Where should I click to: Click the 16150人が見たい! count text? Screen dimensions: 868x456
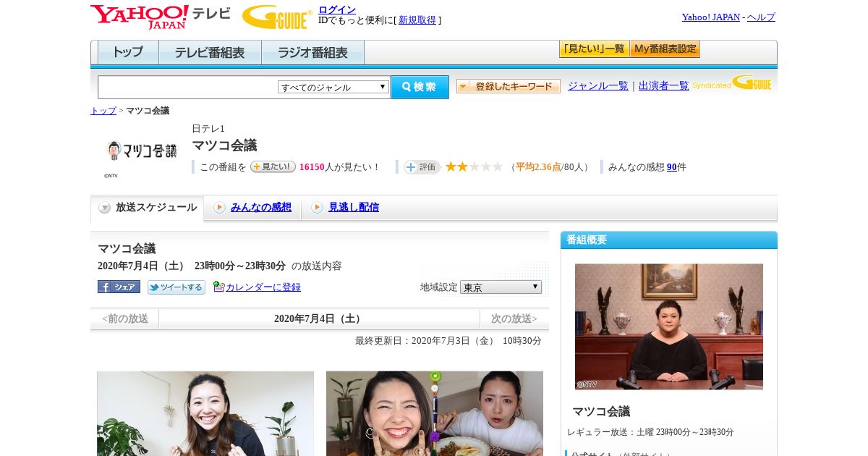pos(339,167)
